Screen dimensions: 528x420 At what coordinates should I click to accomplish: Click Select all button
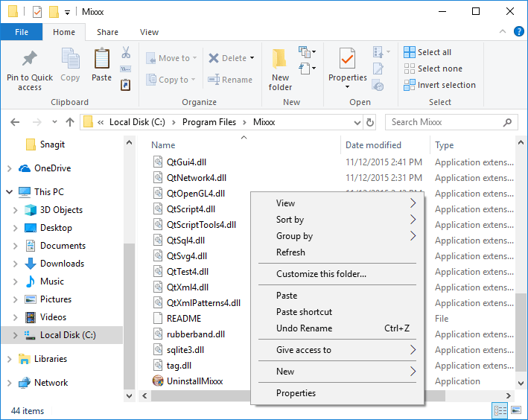[427, 52]
